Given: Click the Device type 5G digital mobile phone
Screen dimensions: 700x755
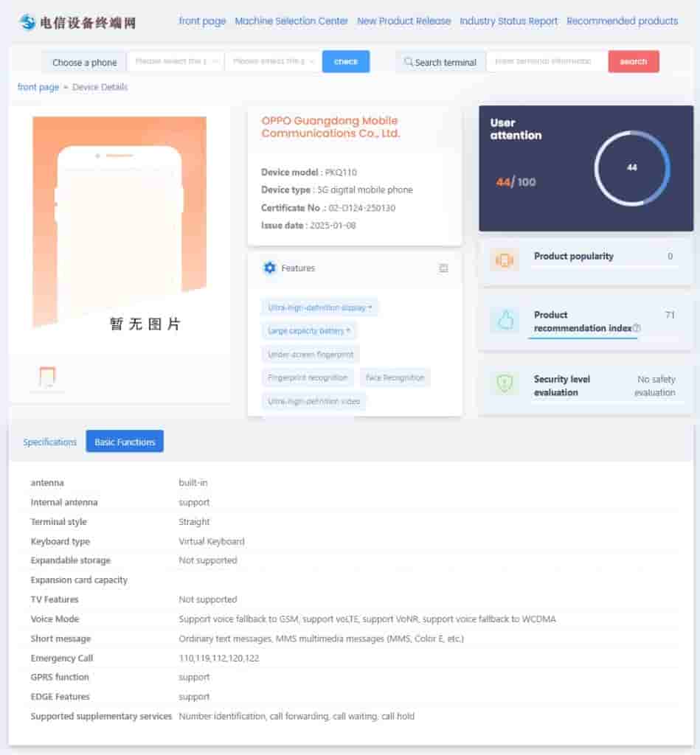Looking at the screenshot, I should click(337, 189).
